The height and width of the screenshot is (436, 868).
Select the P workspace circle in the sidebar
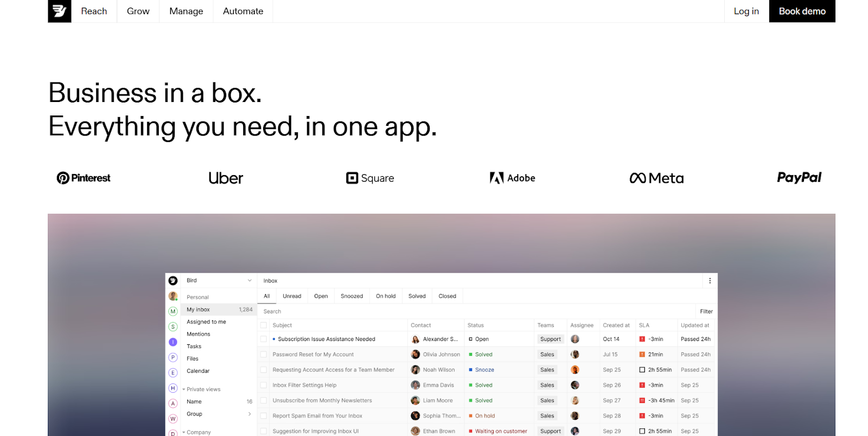[173, 357]
